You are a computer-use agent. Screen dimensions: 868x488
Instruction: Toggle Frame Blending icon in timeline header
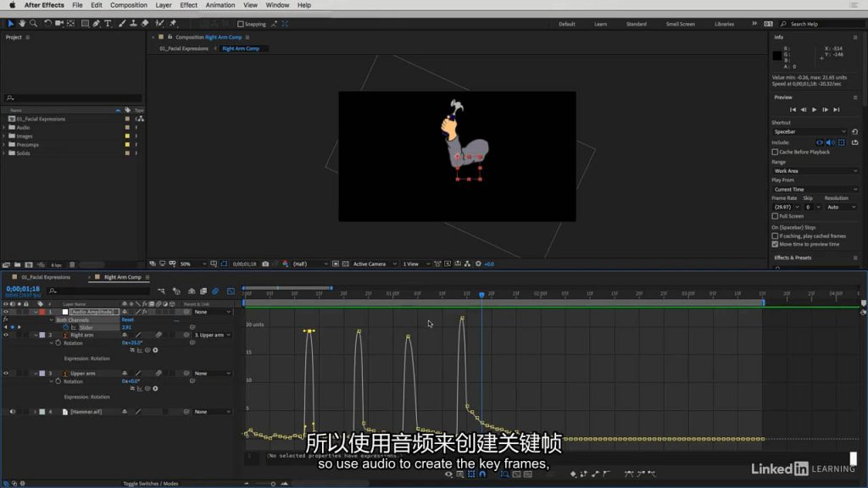pos(203,291)
